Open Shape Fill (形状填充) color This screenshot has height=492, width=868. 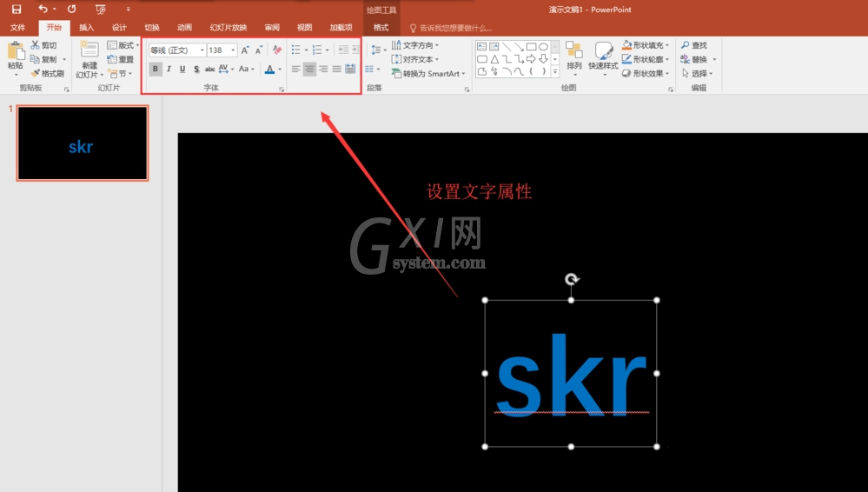(x=646, y=45)
